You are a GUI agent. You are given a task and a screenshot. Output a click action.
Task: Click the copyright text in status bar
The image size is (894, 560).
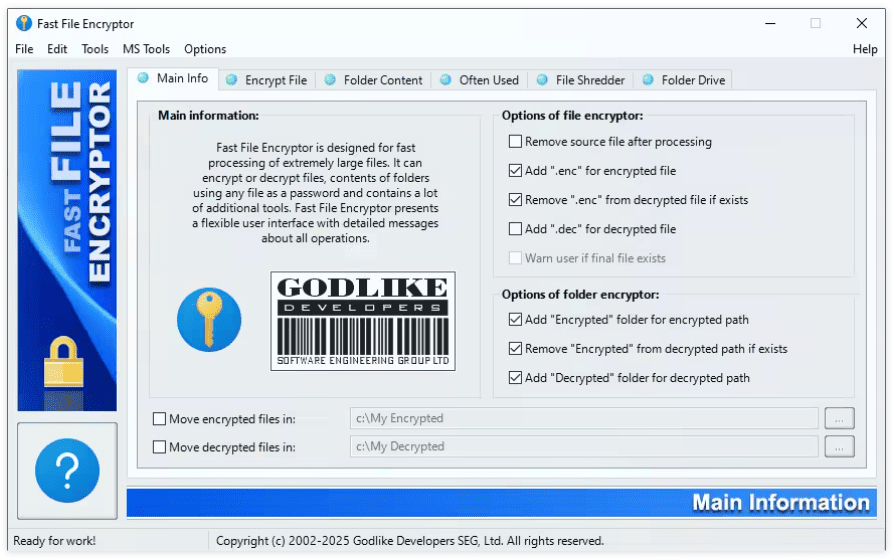tap(409, 541)
